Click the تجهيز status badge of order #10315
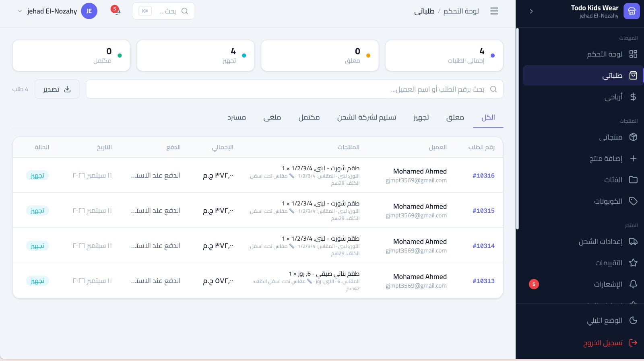This screenshot has width=644, height=361. pos(37,210)
